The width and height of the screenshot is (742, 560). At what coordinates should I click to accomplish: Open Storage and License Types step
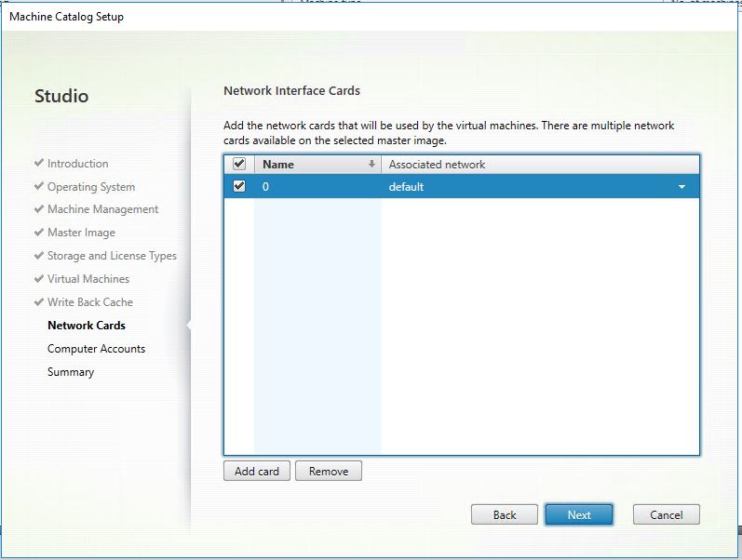coord(112,256)
